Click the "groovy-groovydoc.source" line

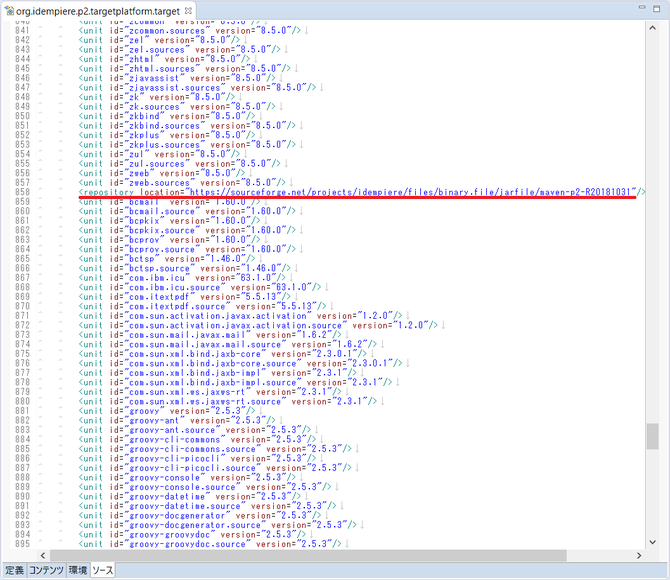click(x=210, y=544)
